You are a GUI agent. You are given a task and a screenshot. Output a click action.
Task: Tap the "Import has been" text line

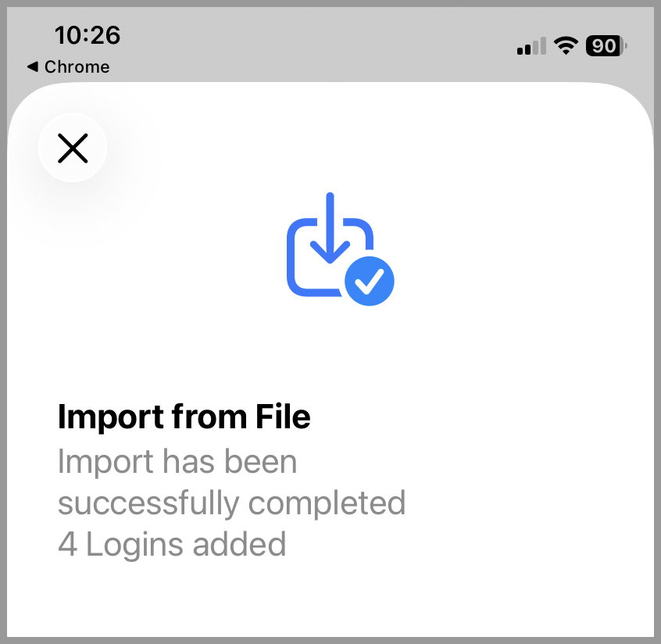click(177, 462)
